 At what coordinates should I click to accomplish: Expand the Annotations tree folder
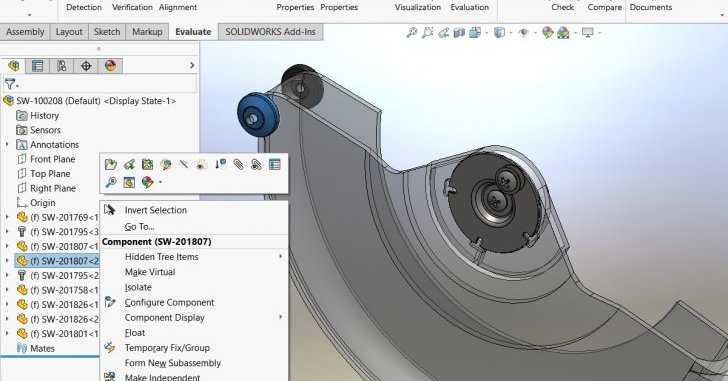tap(7, 145)
